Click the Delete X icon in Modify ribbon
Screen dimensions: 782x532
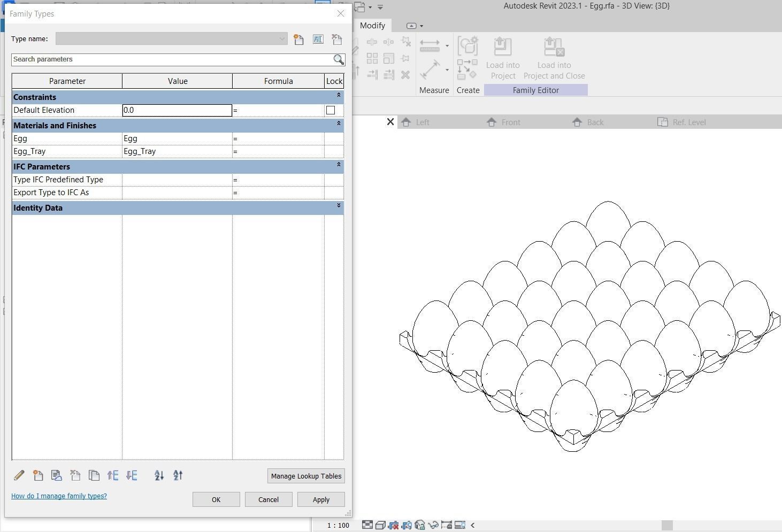[x=405, y=75]
